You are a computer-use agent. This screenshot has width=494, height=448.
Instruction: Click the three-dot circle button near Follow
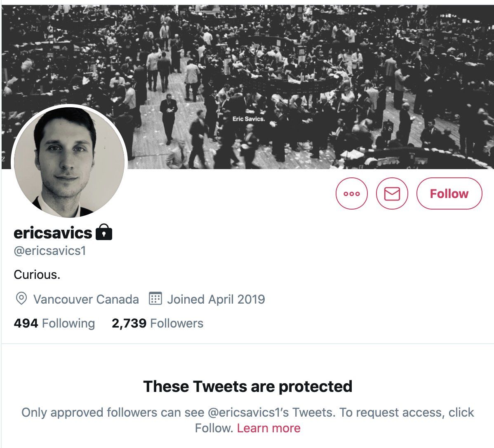[x=351, y=193]
